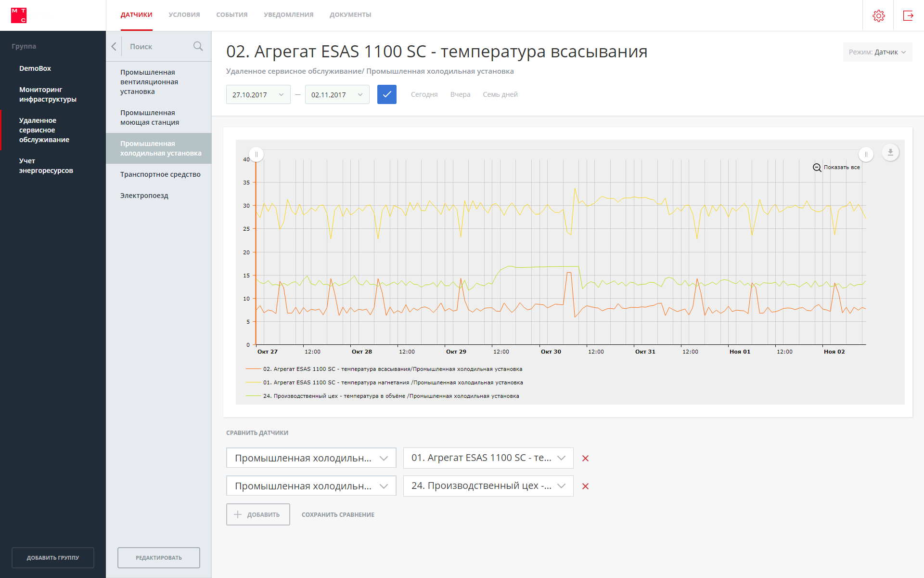The width and height of the screenshot is (924, 578).
Task: Open settings gear icon
Action: (x=878, y=15)
